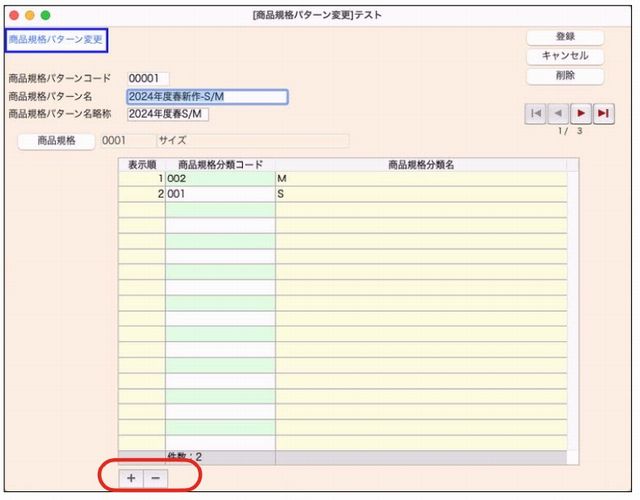Click the green macOS zoom button
640x500 pixels.
(45, 15)
